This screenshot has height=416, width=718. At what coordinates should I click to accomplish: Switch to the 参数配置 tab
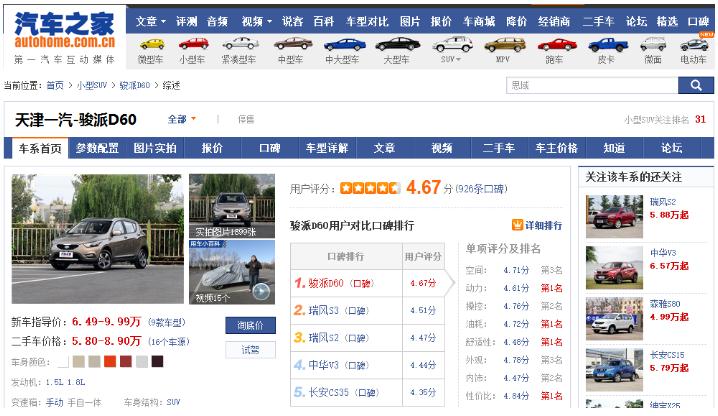[97, 148]
